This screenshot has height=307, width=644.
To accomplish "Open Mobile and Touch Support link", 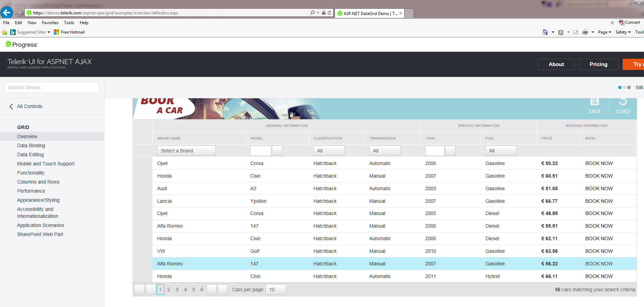I will [46, 164].
